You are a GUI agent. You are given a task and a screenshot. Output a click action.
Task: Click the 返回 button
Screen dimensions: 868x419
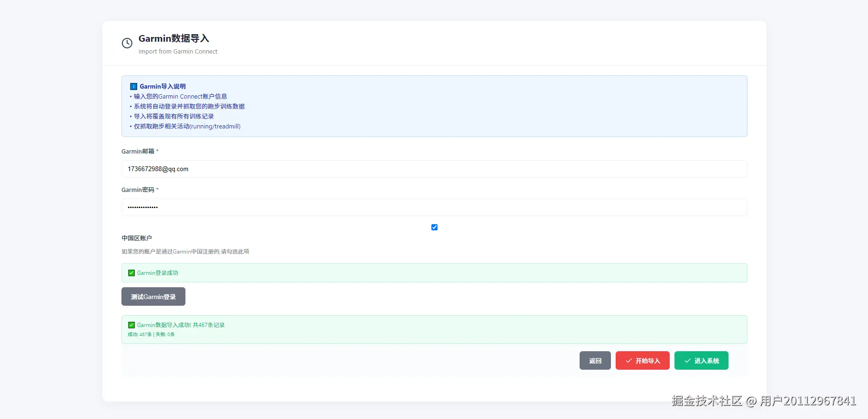click(595, 361)
